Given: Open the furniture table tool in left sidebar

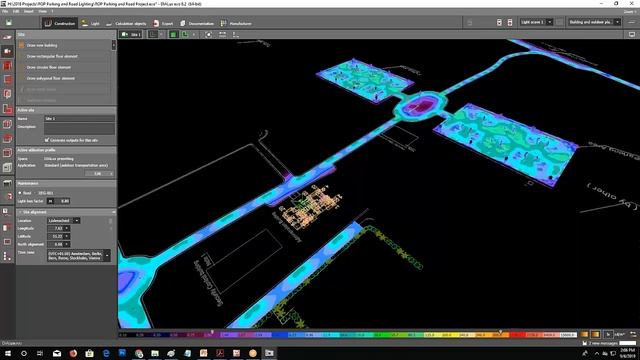Looking at the screenshot, I should tap(7, 183).
